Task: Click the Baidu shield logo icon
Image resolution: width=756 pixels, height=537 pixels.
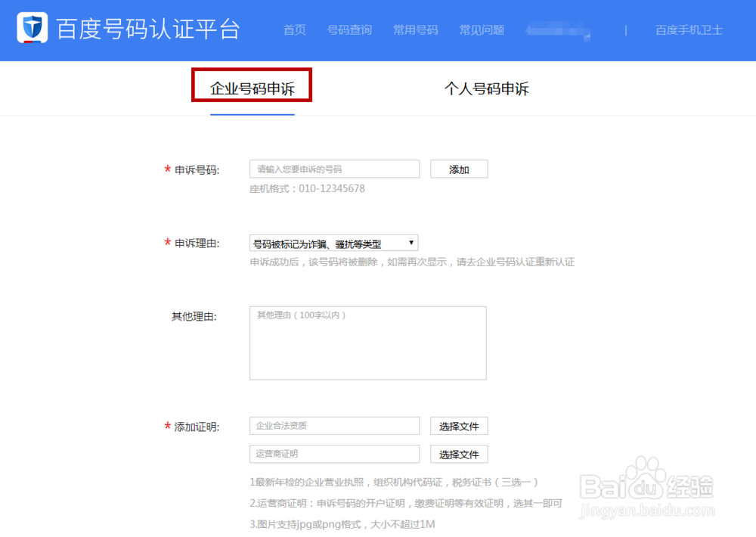Action: click(x=30, y=29)
